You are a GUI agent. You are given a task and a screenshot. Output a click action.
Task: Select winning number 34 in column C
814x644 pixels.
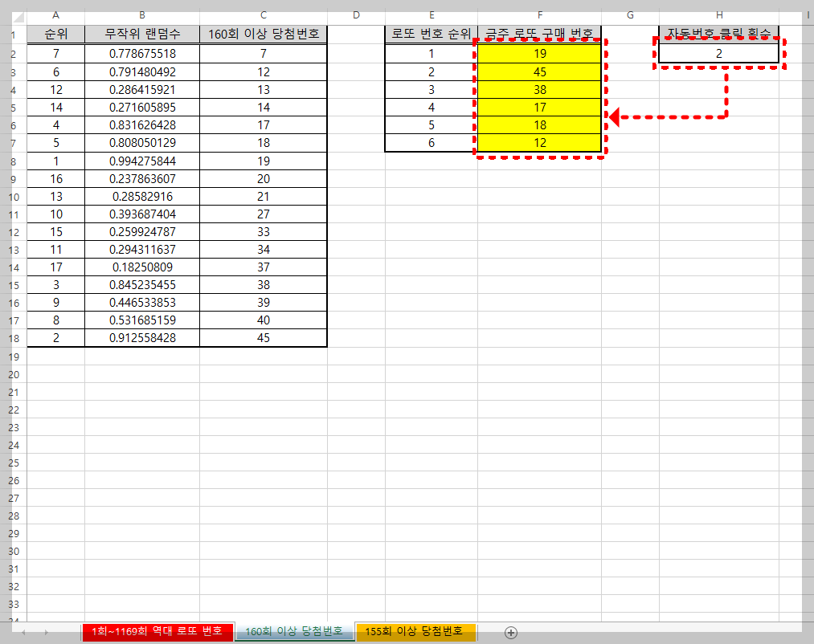point(264,249)
